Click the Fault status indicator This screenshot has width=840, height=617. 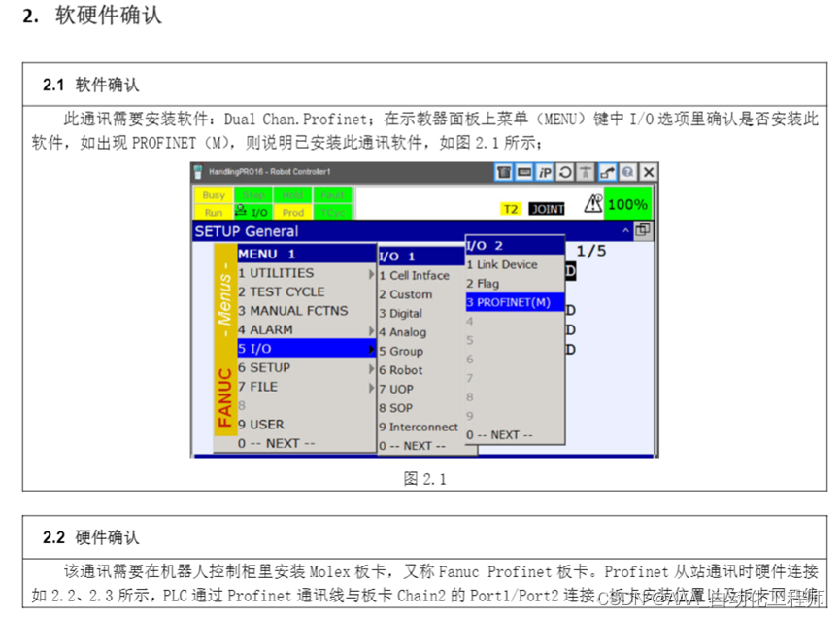tap(333, 195)
